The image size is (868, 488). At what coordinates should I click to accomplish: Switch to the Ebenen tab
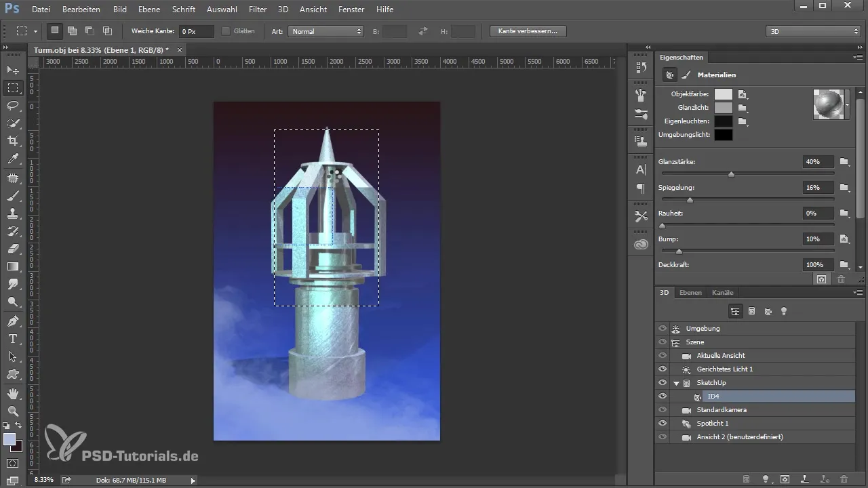point(690,293)
